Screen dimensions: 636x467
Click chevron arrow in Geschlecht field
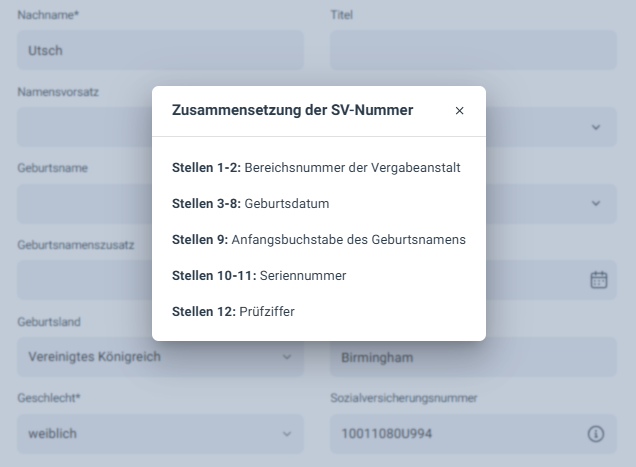tap(287, 434)
